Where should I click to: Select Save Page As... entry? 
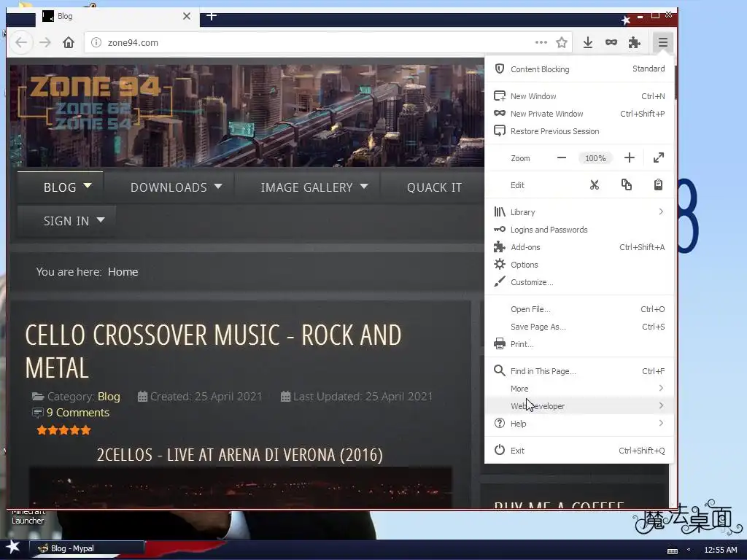coord(579,327)
